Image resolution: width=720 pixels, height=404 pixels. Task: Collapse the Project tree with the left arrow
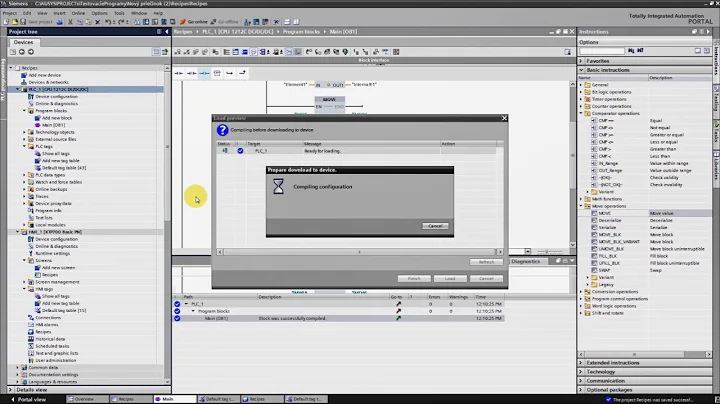click(x=167, y=32)
